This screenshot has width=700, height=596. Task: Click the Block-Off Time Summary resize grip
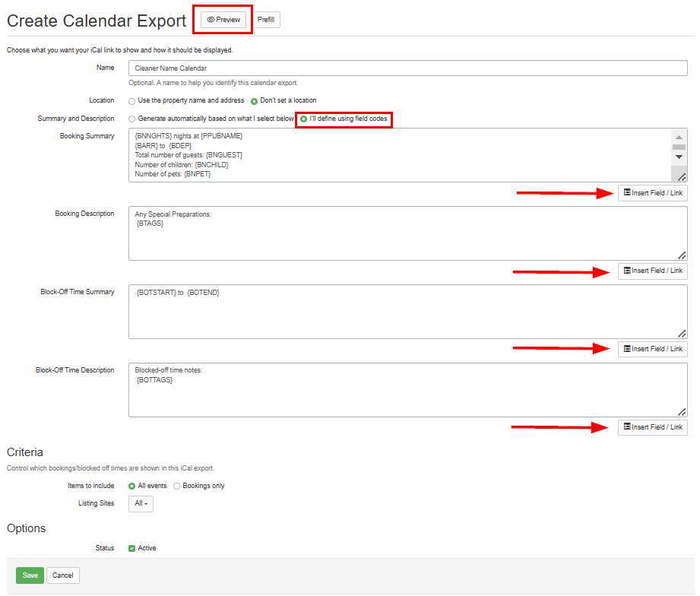tap(682, 333)
